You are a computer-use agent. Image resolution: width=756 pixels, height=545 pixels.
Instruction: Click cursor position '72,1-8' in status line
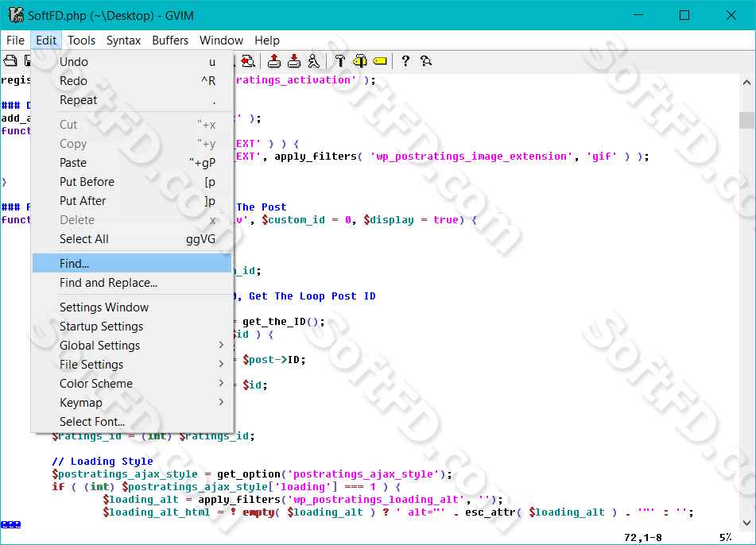click(x=642, y=537)
